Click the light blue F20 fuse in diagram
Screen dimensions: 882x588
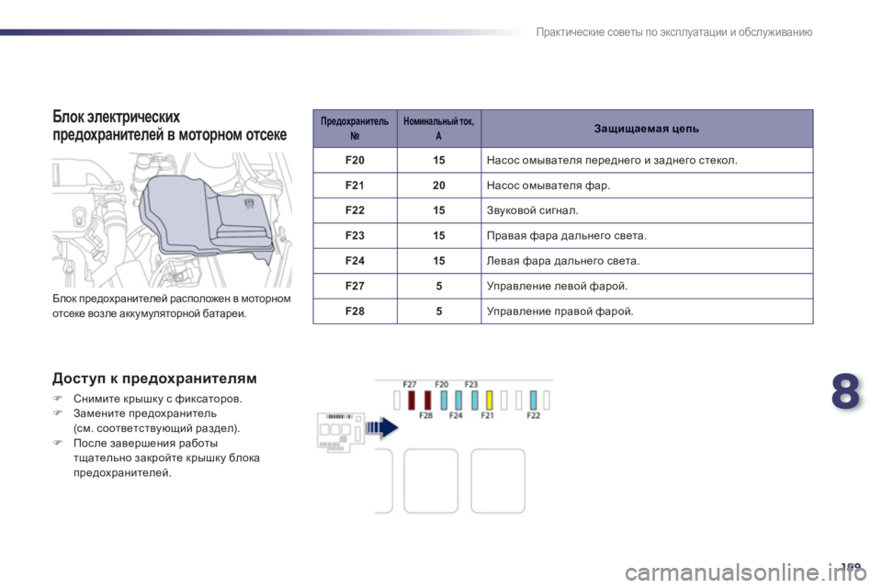click(444, 400)
